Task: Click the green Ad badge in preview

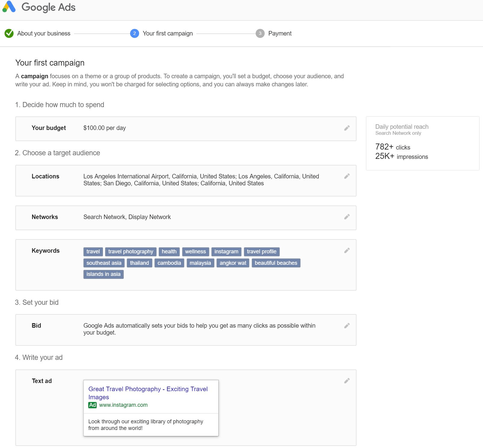Action: pos(92,405)
